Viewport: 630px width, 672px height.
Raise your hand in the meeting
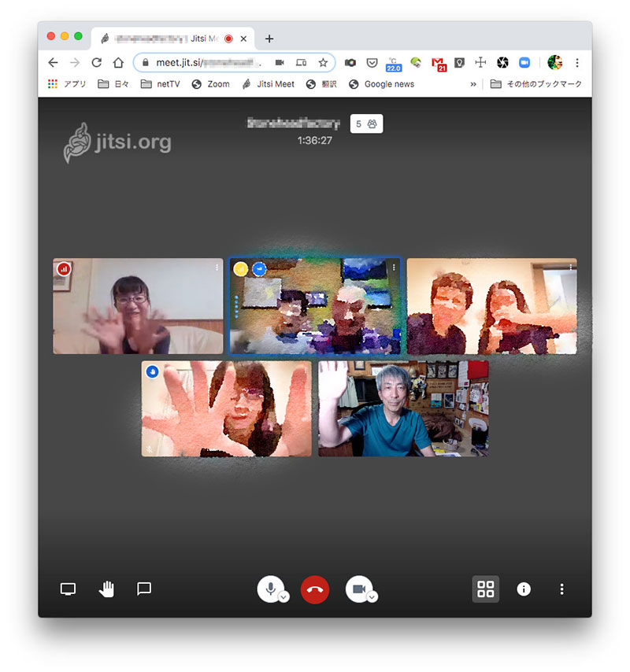coord(106,589)
